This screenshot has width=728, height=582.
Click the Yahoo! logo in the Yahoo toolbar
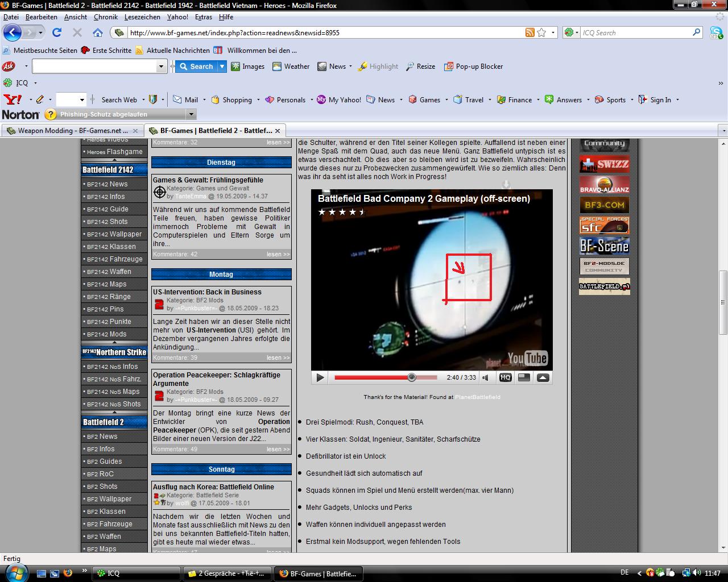tap(13, 99)
